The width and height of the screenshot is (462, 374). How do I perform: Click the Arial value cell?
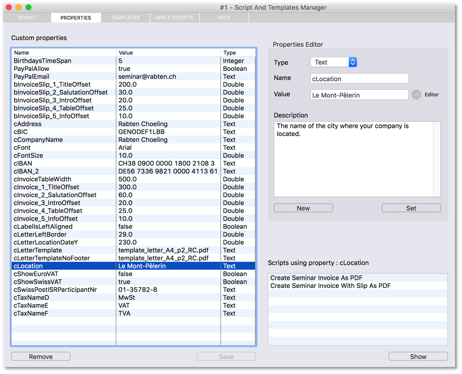pyautogui.click(x=168, y=148)
